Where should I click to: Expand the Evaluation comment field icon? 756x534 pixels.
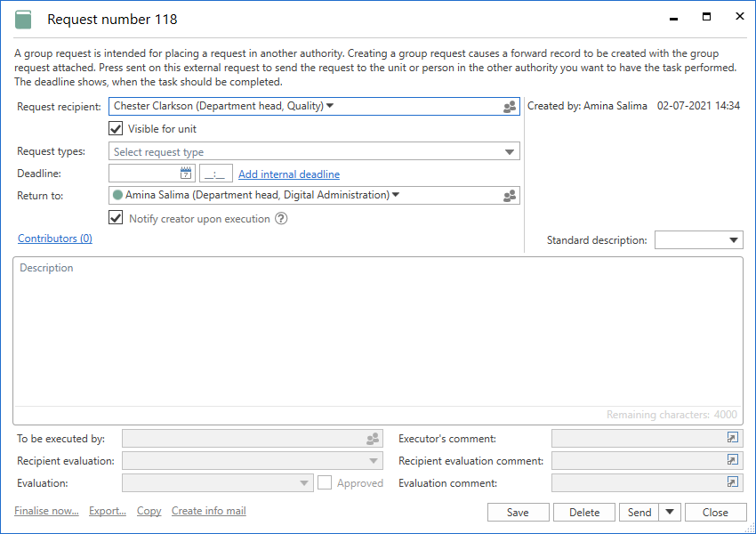(733, 482)
